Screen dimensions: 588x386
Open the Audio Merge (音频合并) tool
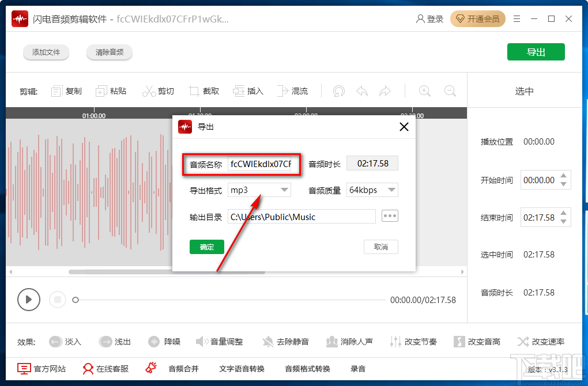[x=183, y=369]
